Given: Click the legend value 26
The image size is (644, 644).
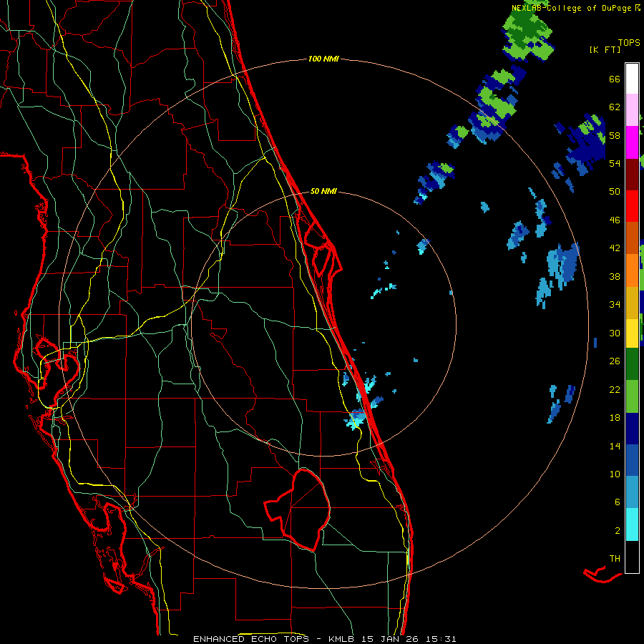Looking at the screenshot, I should click(615, 361).
